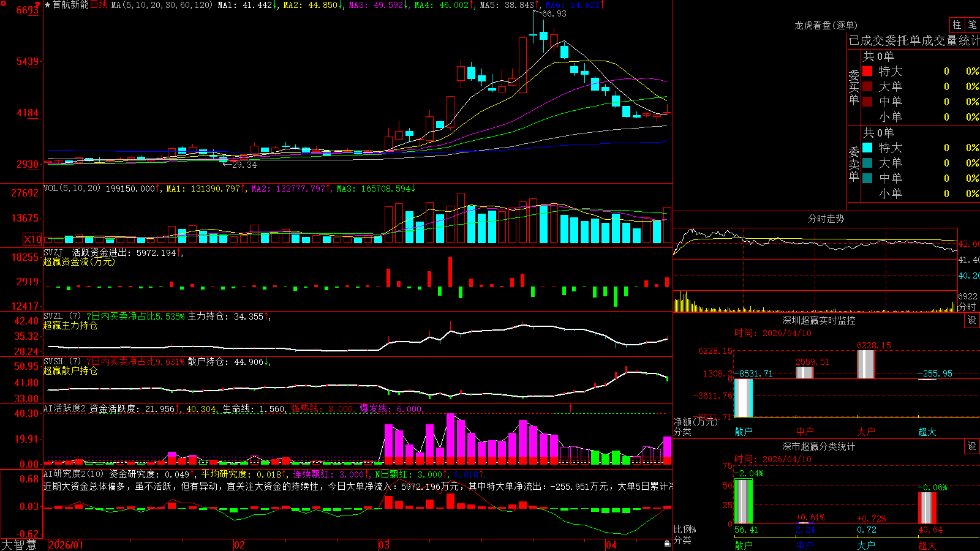Select the AI研究度2(10) indicator label
Viewport: 980px width, 551px height.
coord(73,474)
